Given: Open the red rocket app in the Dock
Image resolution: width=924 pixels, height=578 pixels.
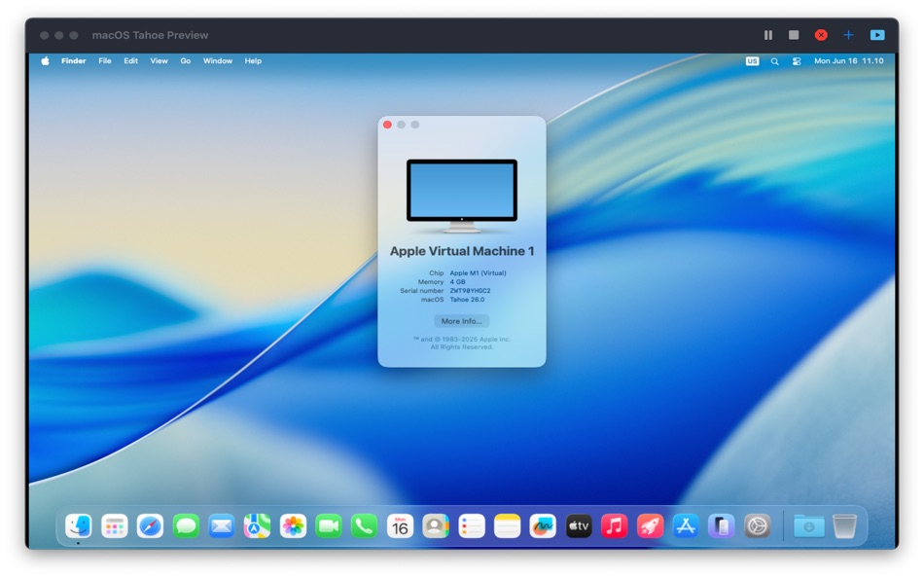Looking at the screenshot, I should (650, 525).
